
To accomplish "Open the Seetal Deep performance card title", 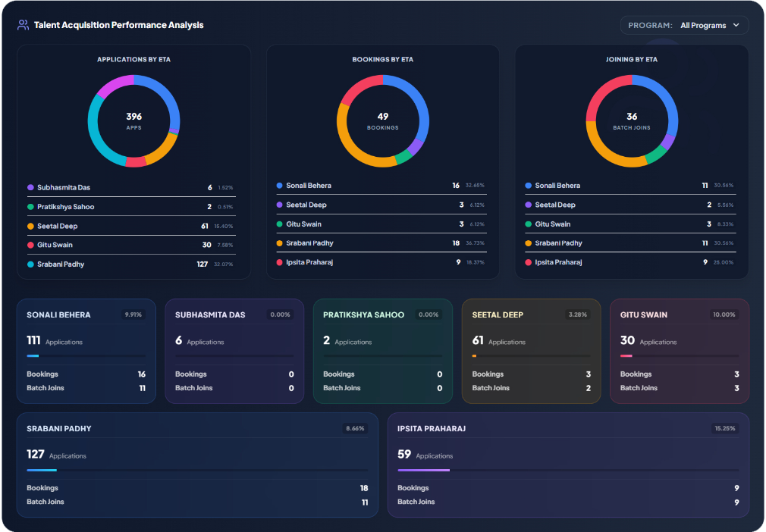I will [498, 315].
